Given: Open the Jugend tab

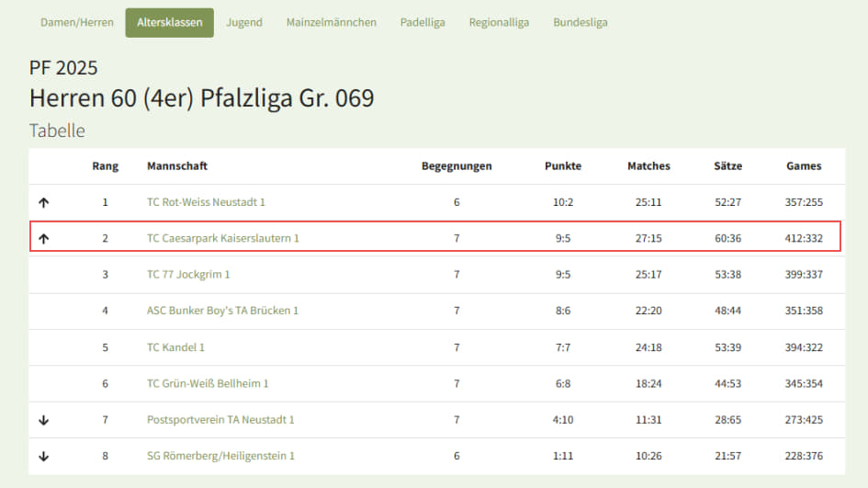Looking at the screenshot, I should pyautogui.click(x=244, y=23).
